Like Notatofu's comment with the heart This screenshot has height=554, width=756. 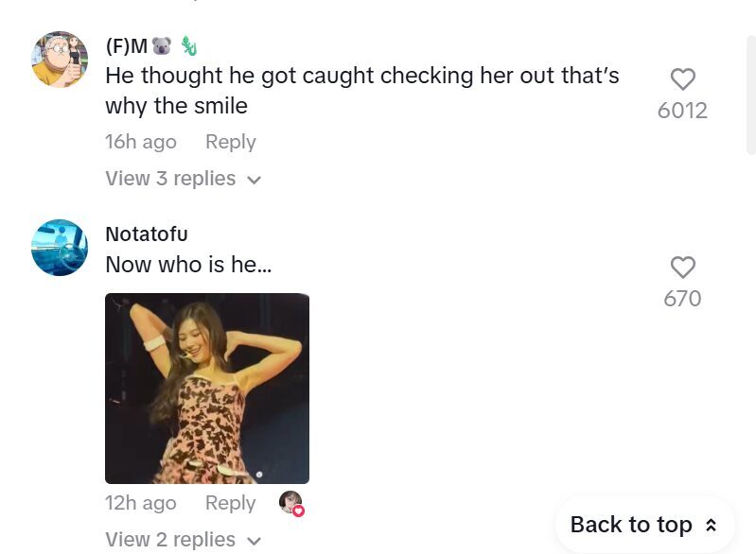682,268
